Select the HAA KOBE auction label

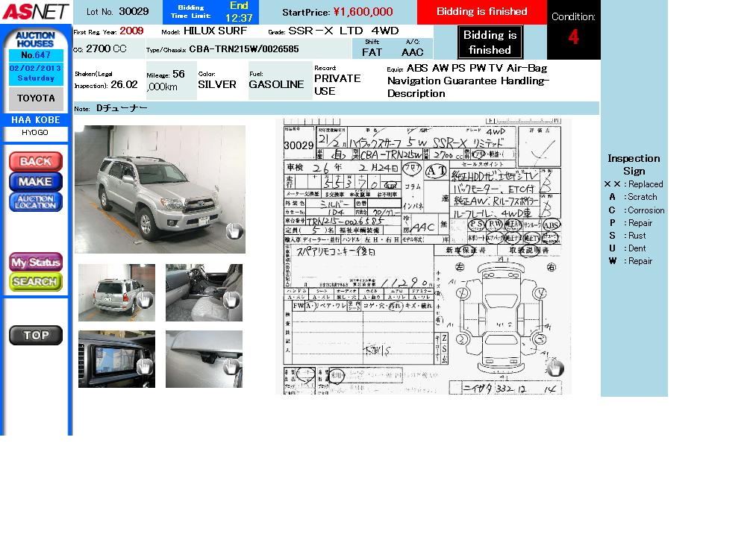click(36, 120)
